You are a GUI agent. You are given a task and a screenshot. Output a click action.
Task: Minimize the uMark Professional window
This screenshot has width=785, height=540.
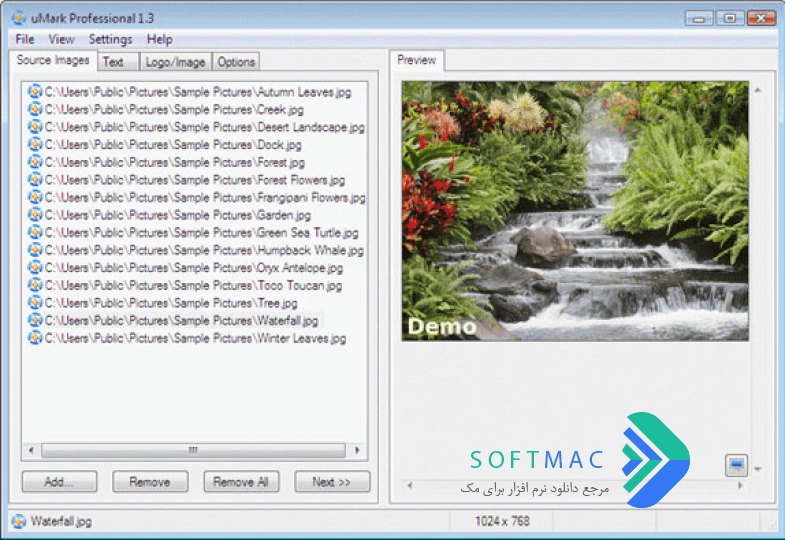coord(699,18)
